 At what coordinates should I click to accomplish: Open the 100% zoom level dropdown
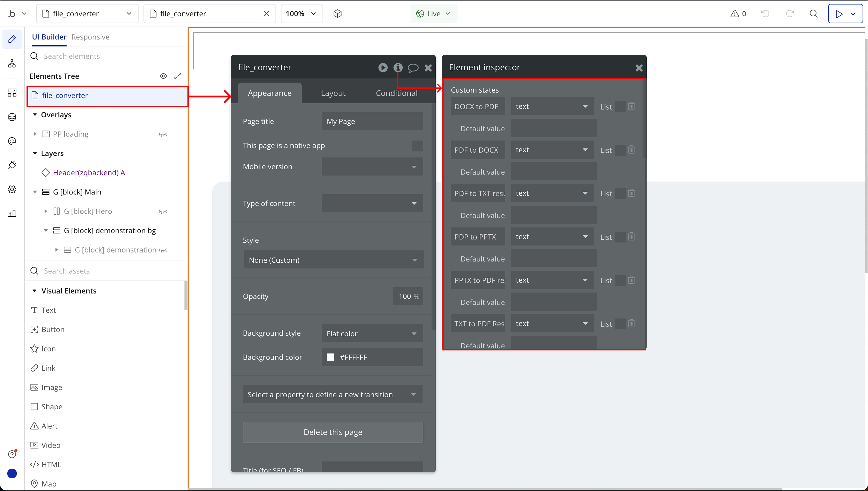click(x=301, y=14)
